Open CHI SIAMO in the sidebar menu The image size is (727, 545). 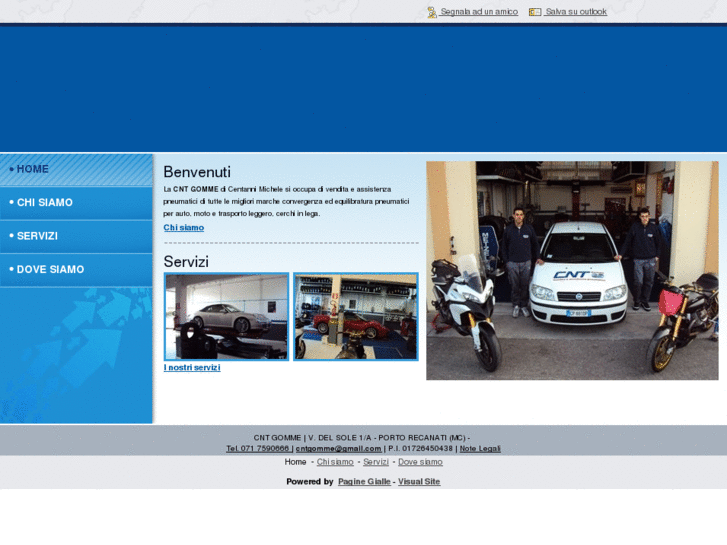pos(44,202)
